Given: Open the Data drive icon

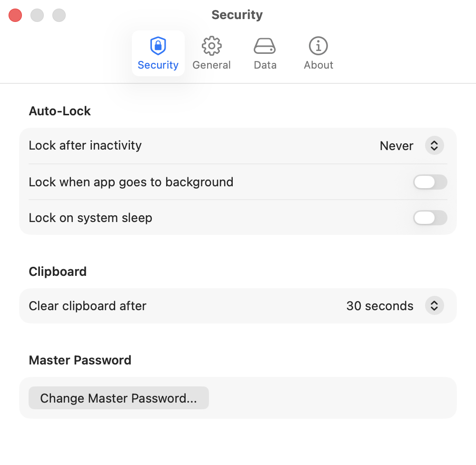Looking at the screenshot, I should 265,46.
